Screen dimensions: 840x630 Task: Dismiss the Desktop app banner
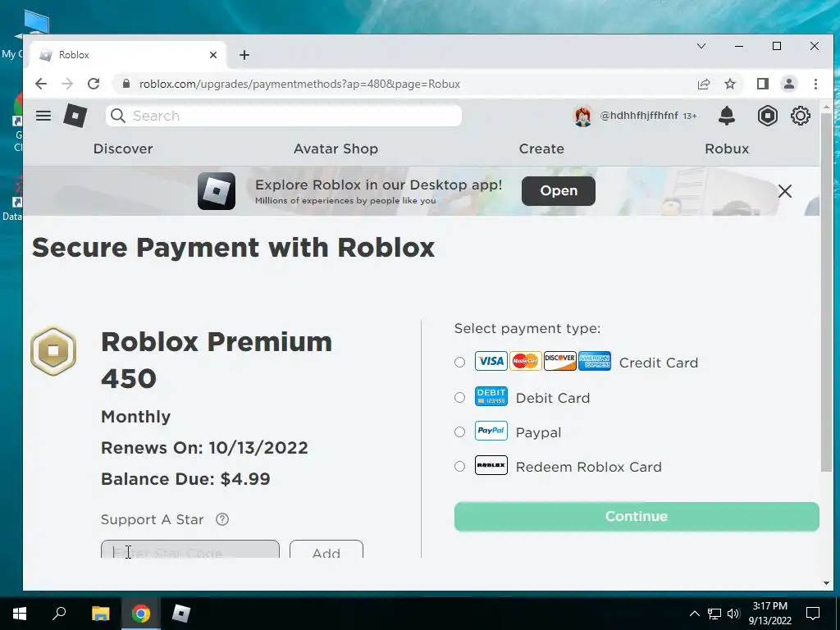[785, 191]
